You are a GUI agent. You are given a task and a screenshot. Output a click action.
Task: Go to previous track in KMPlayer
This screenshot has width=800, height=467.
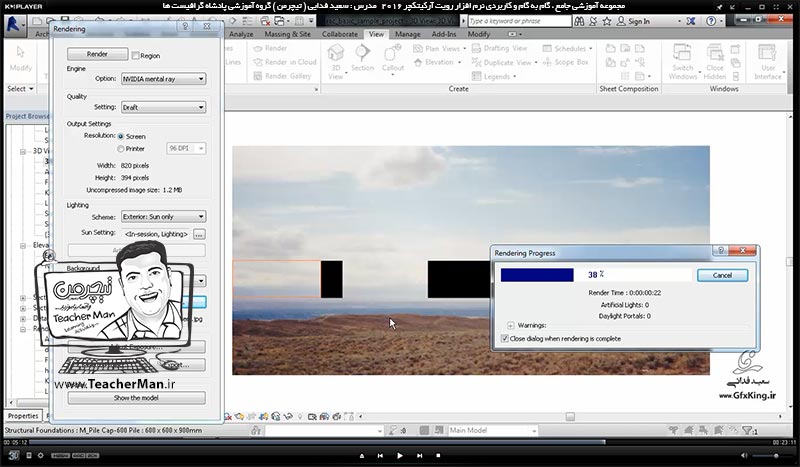380,456
